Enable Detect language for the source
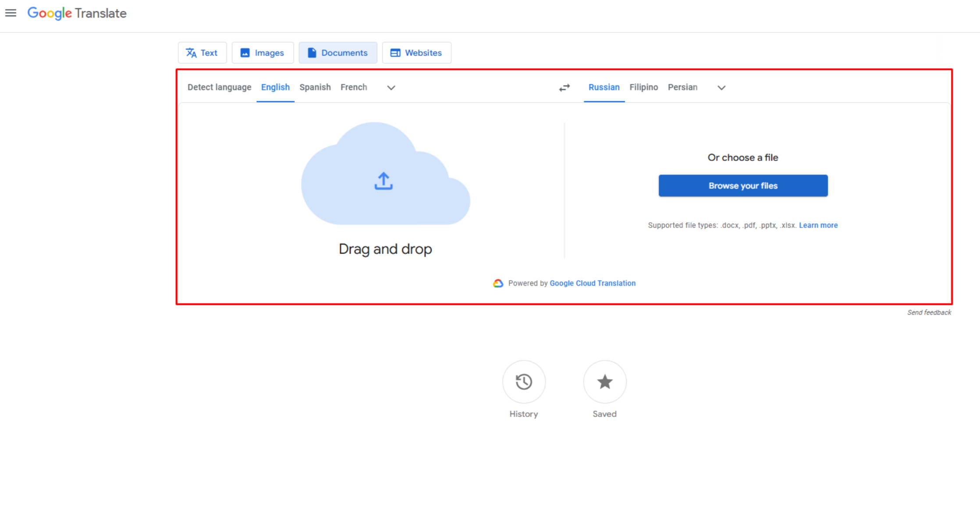The image size is (980, 505). pos(219,87)
